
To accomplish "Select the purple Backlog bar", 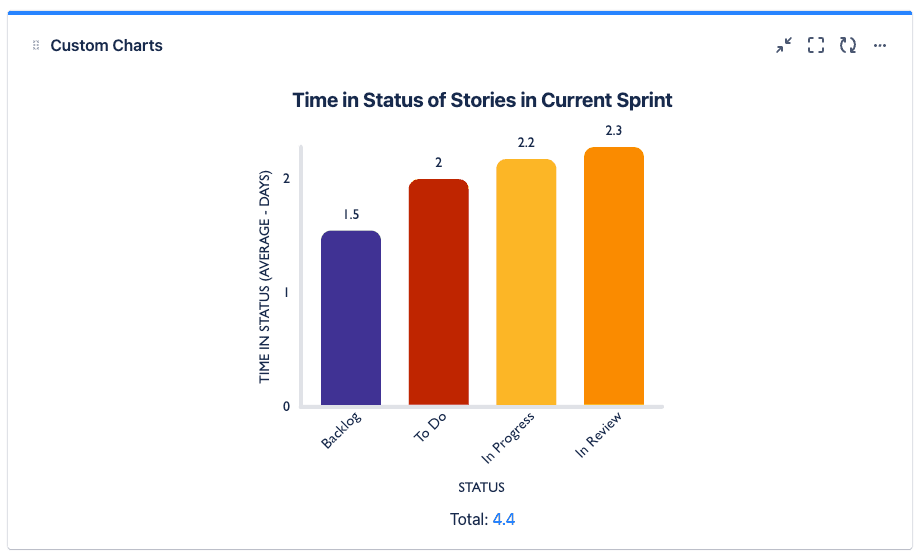I will [350, 318].
